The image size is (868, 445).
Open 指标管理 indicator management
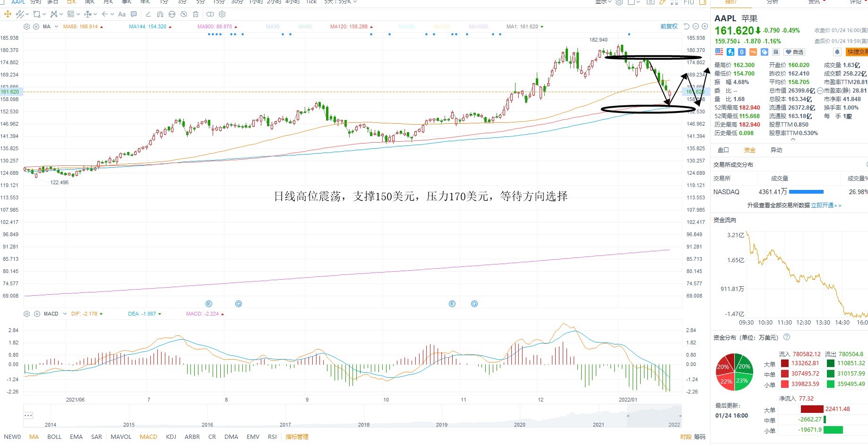pos(297,437)
